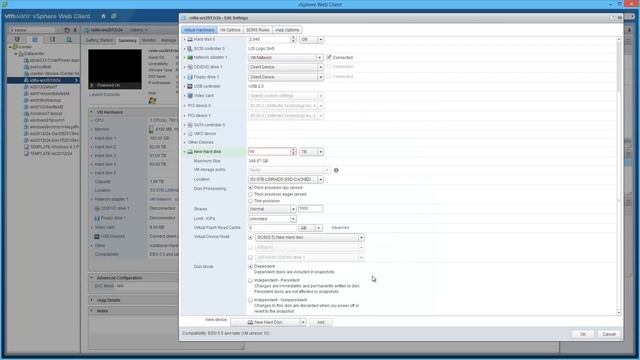The width and height of the screenshot is (640, 360).
Task: Open VMs and Templates inventory tab icon
Action: (x=35, y=39)
